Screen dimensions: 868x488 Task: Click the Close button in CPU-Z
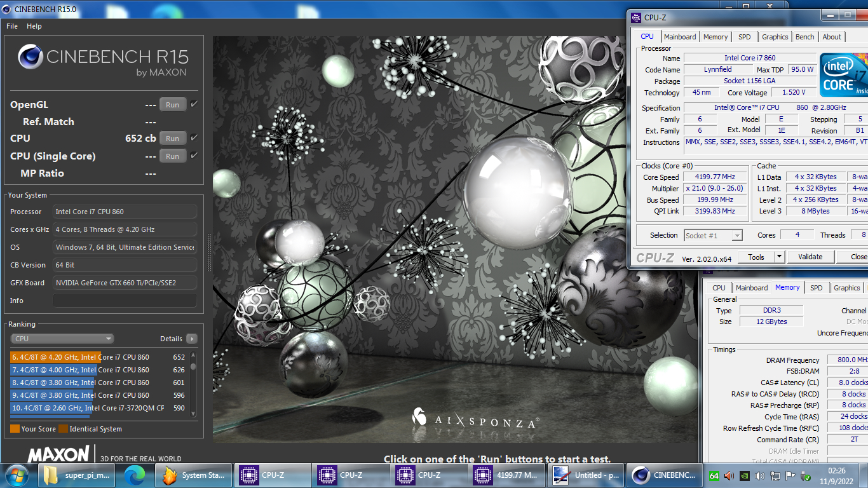(x=851, y=257)
